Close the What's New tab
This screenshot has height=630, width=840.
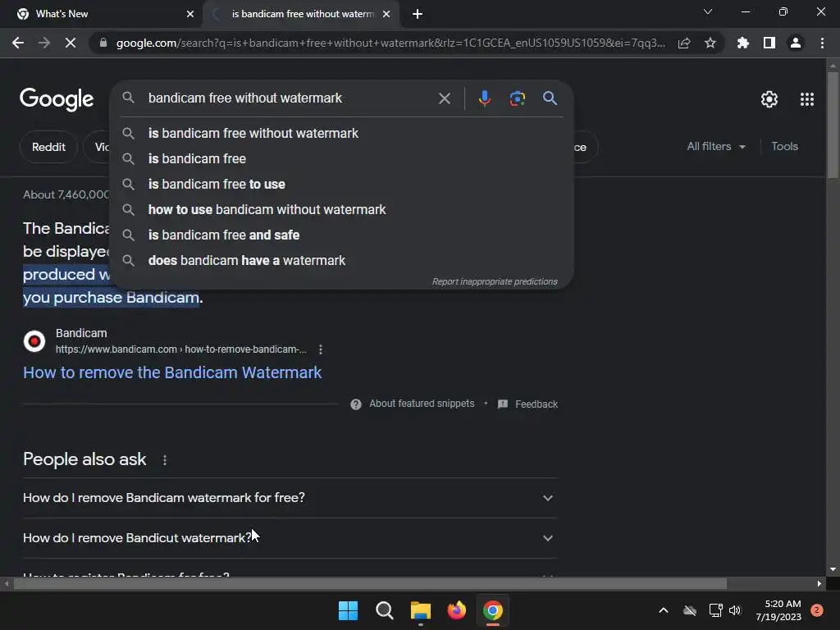[x=190, y=15]
